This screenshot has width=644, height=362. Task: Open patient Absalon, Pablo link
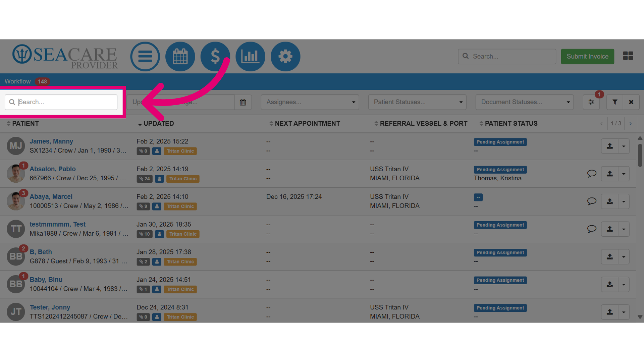(x=53, y=169)
